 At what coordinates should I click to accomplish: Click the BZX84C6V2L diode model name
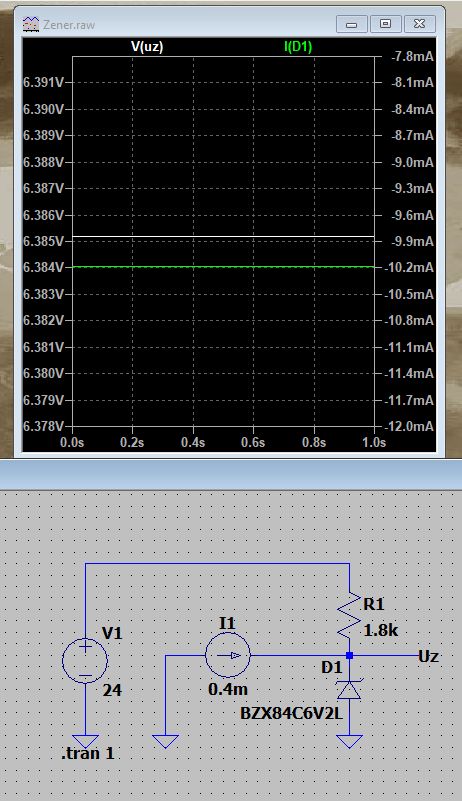[x=291, y=713]
